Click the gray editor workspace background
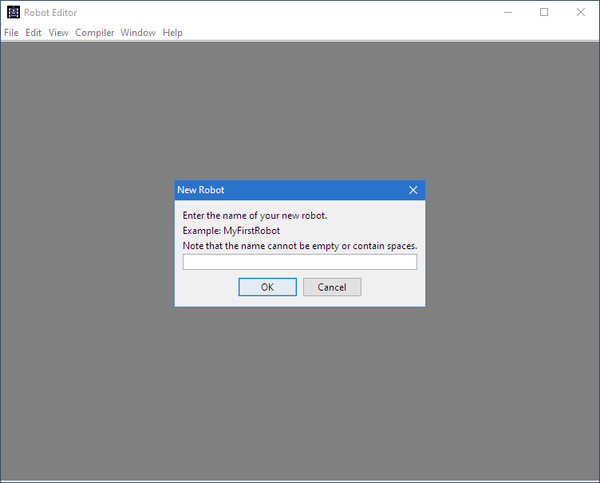 coord(300,400)
